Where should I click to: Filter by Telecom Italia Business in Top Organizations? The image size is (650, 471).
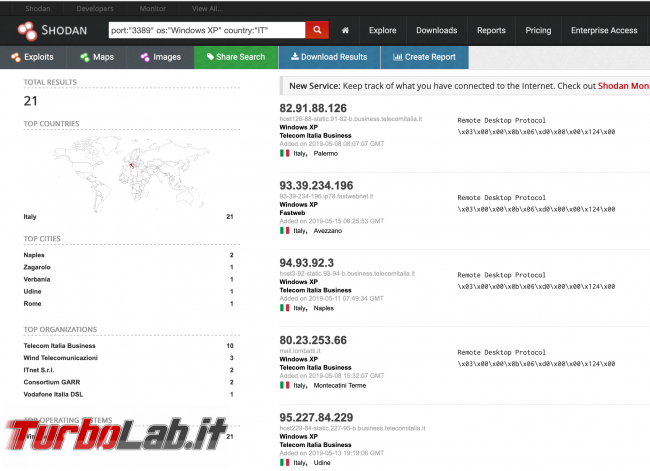59,346
